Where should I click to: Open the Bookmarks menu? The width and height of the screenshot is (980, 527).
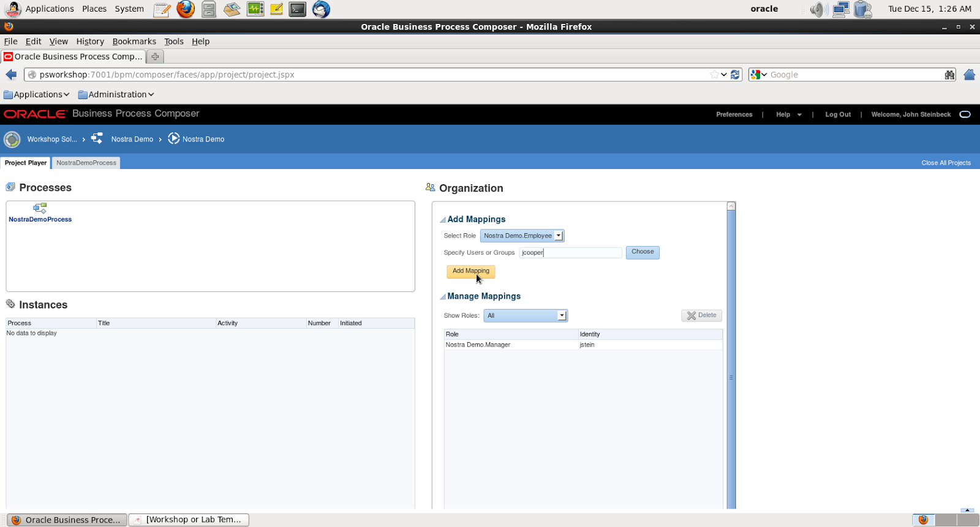point(134,42)
